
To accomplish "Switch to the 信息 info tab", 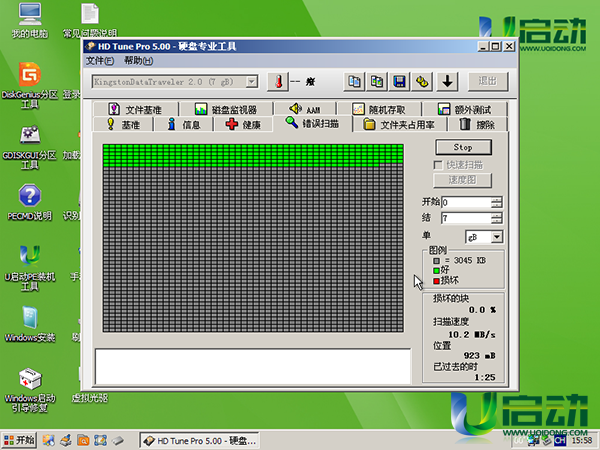I will point(184,124).
